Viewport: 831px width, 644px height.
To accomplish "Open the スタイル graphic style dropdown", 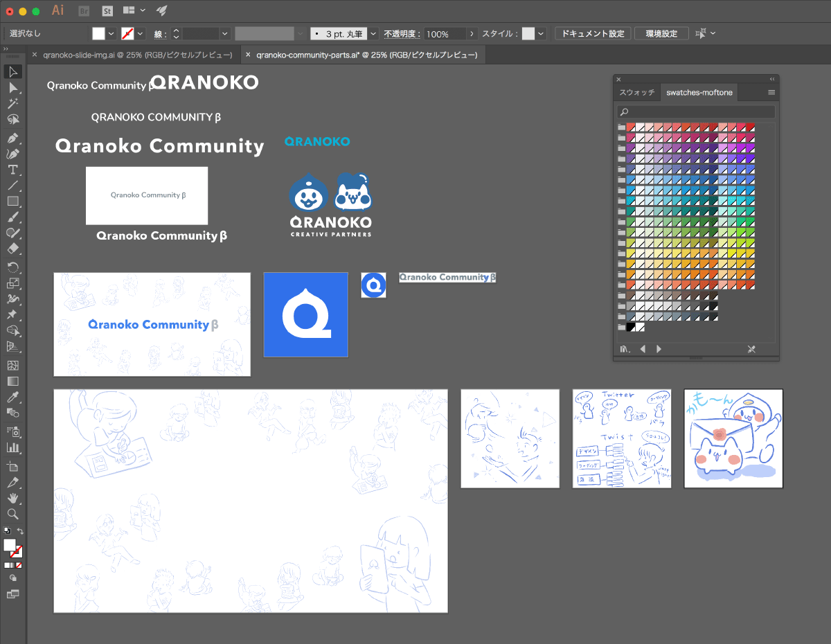I will [541, 33].
